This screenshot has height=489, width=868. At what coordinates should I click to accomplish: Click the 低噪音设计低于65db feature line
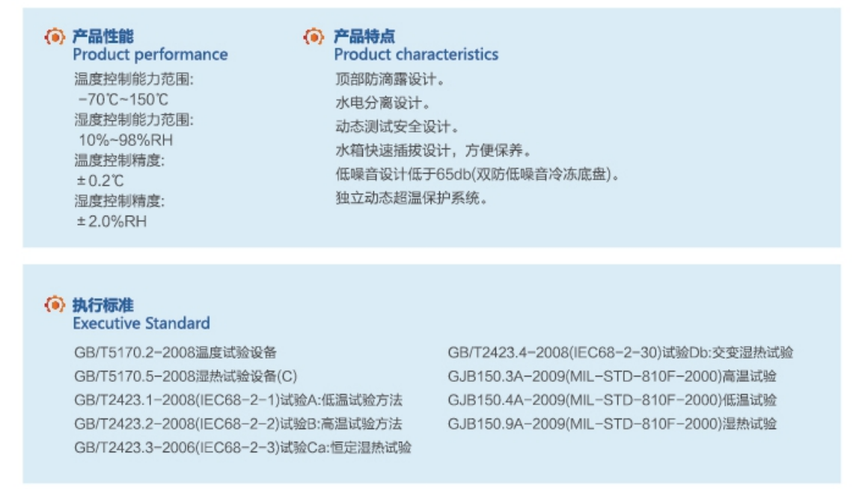coord(477,174)
